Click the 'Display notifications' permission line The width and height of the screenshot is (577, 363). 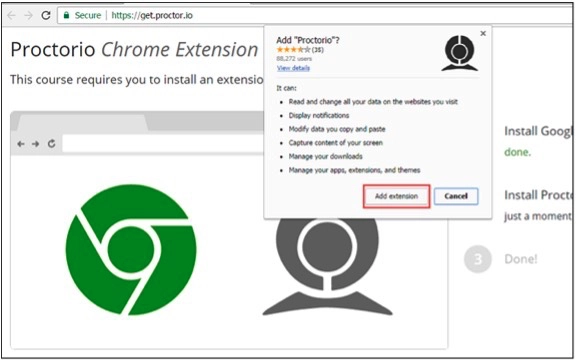pos(319,116)
